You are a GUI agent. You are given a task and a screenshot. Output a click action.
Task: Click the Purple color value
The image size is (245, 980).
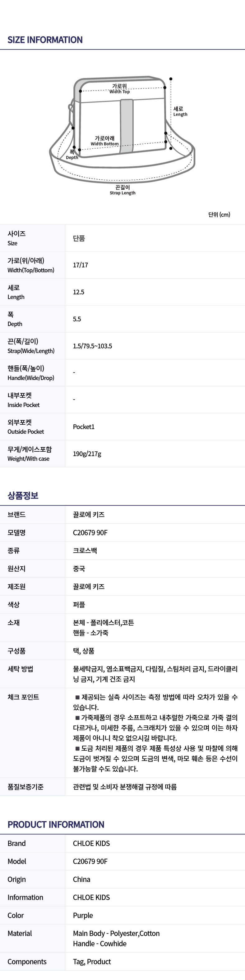coord(83,915)
